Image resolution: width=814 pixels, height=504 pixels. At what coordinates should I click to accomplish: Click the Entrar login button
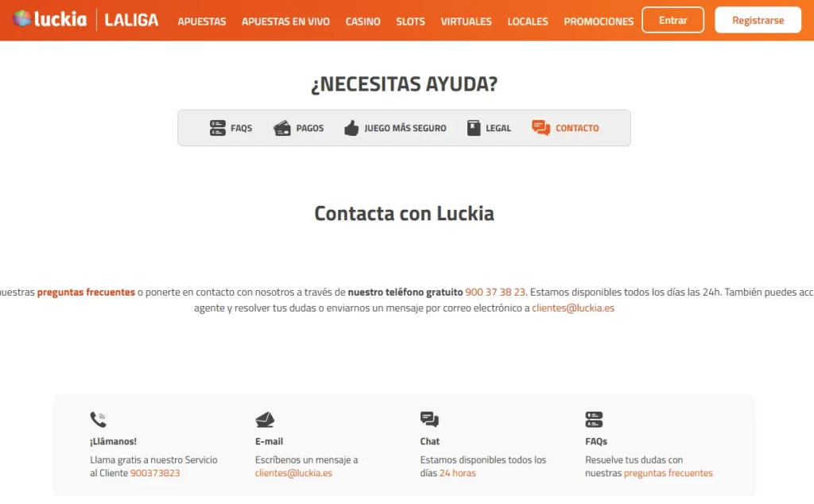pyautogui.click(x=673, y=20)
